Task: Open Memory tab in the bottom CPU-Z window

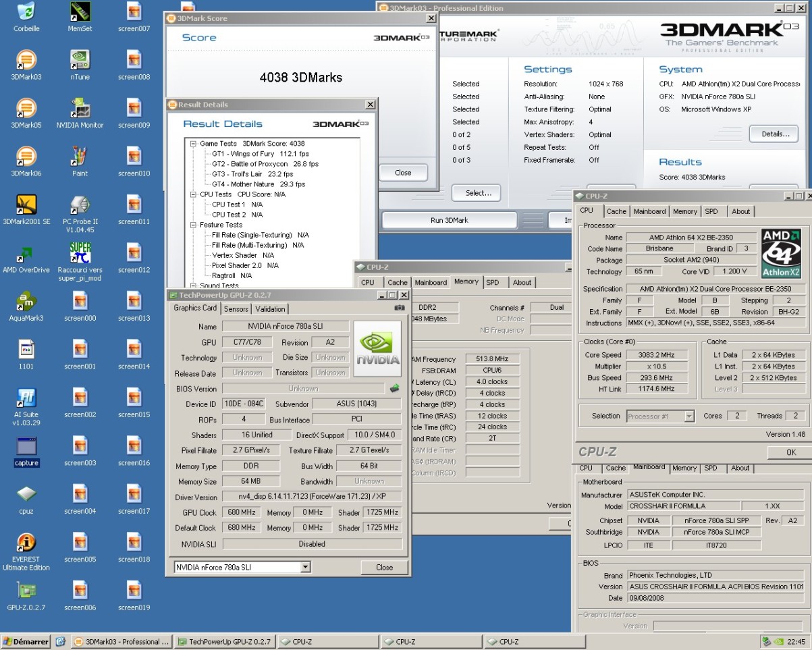Action: pos(684,468)
